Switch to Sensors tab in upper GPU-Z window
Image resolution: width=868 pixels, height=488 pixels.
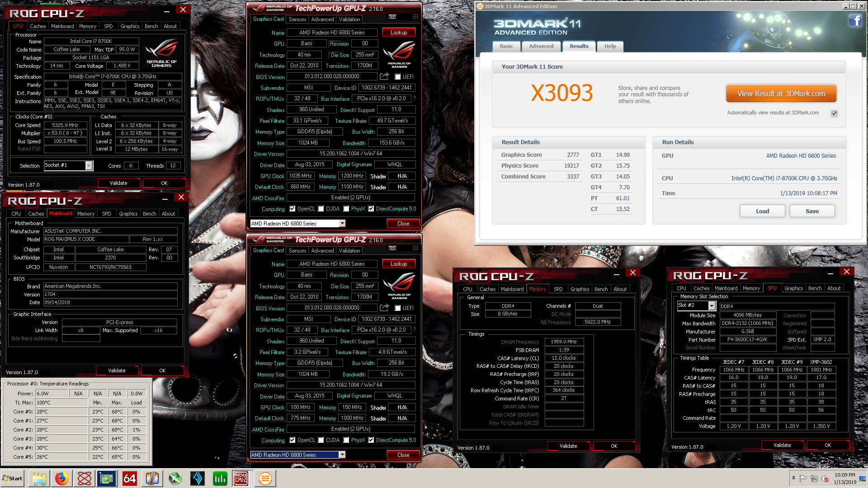tap(297, 19)
